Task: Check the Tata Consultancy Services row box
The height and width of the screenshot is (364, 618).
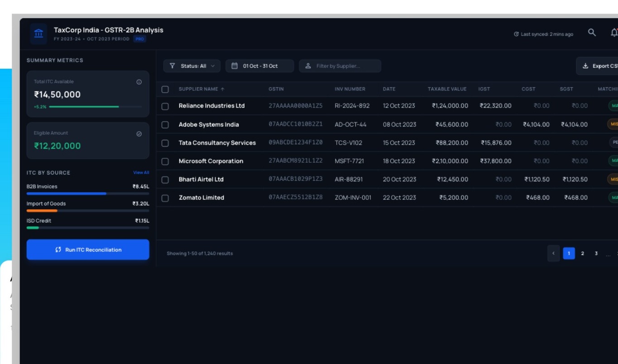Action: click(165, 143)
